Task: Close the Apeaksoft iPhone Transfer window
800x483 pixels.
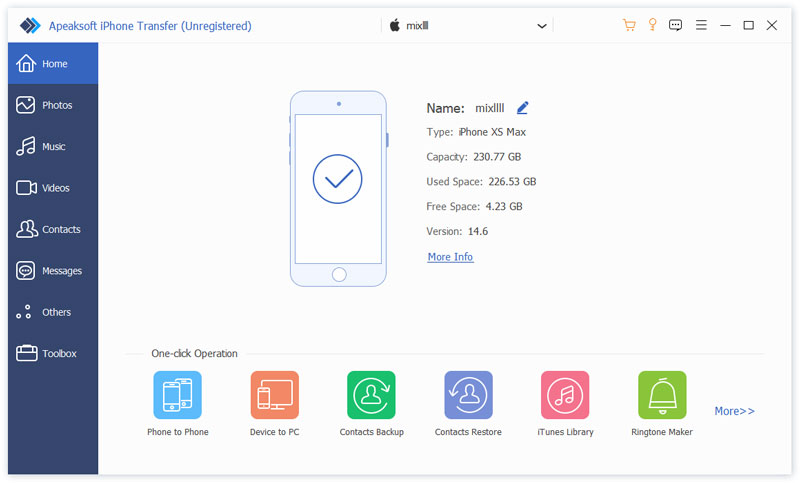Action: pos(772,25)
